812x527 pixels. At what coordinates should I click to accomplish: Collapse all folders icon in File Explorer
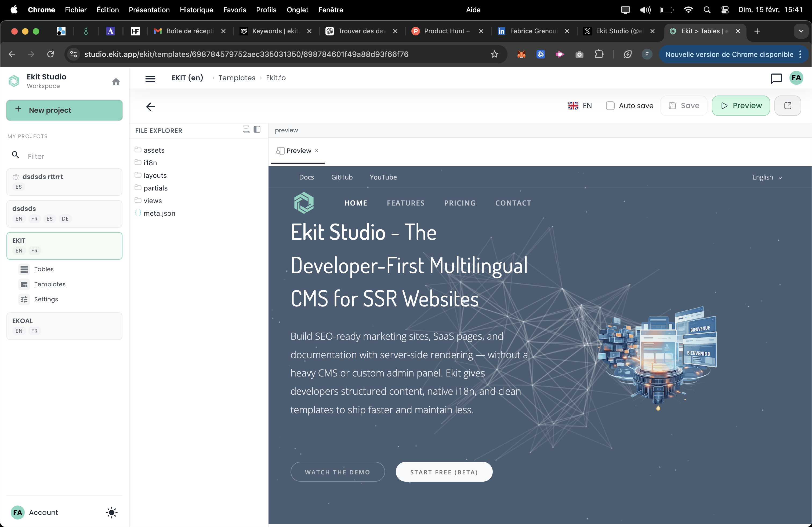tap(246, 130)
